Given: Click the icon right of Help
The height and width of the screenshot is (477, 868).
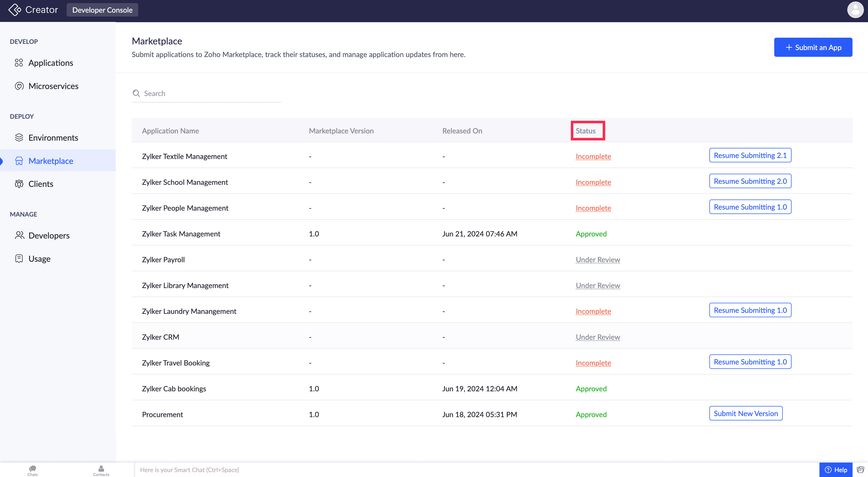Looking at the screenshot, I should [x=860, y=470].
